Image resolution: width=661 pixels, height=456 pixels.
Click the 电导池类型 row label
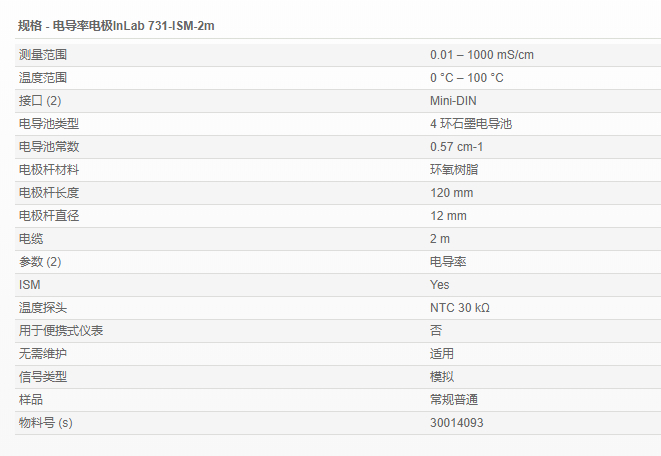click(49, 124)
